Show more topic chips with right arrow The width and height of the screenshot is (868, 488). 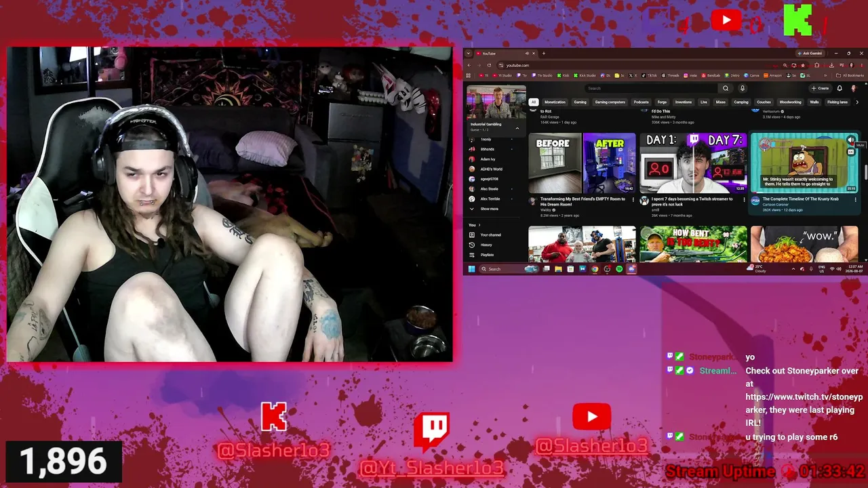tap(856, 102)
